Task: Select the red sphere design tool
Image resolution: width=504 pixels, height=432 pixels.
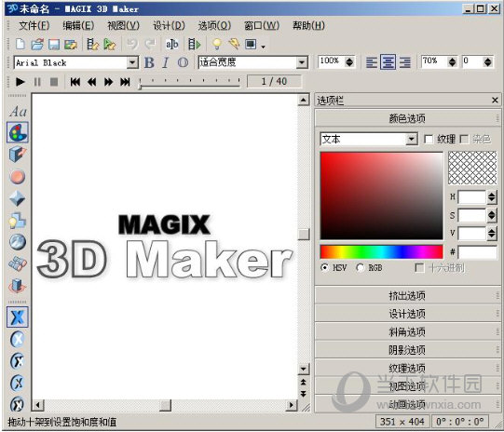Action: (x=18, y=177)
